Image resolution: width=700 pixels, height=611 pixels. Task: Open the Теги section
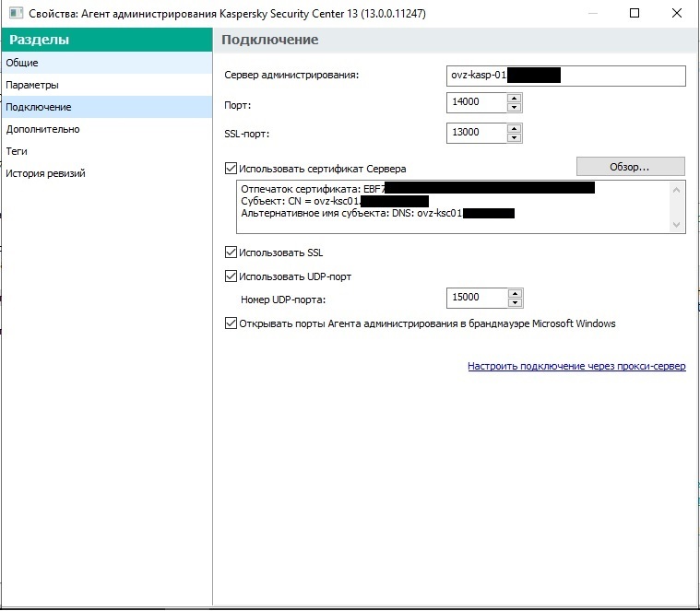pyautogui.click(x=106, y=151)
